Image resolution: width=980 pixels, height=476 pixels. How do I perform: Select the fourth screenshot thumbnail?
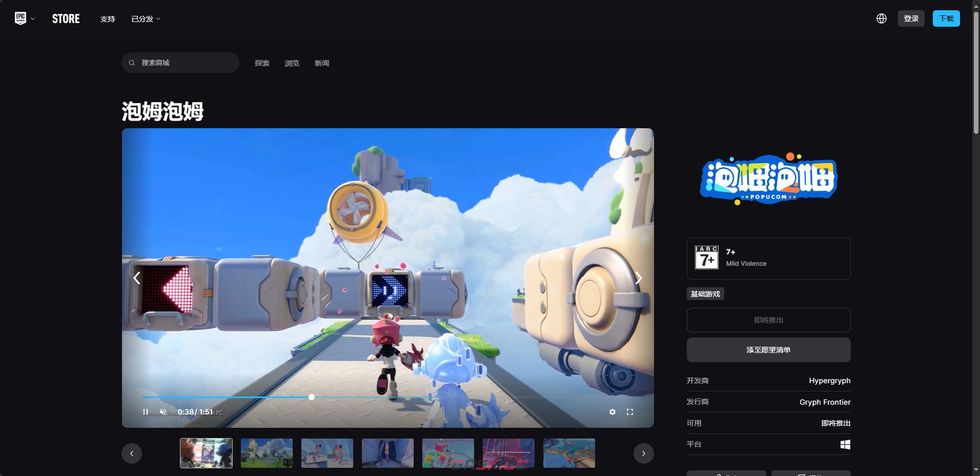coord(387,453)
